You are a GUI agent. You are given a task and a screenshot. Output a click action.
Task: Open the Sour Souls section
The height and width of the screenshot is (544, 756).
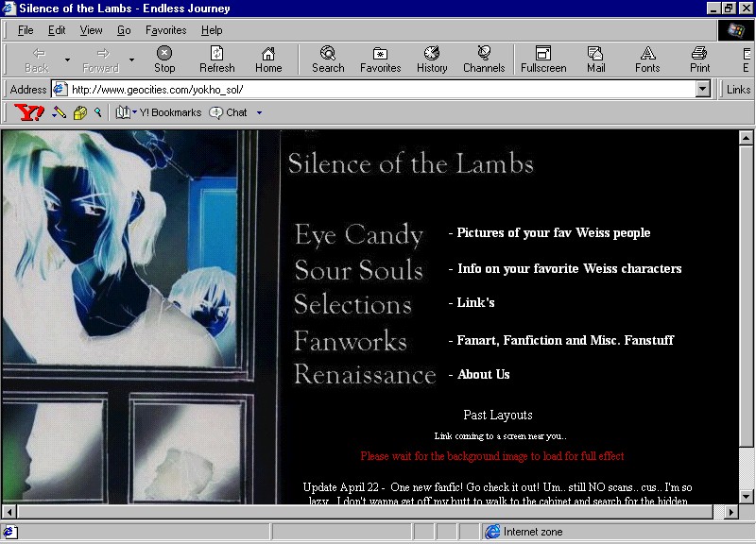(x=359, y=269)
